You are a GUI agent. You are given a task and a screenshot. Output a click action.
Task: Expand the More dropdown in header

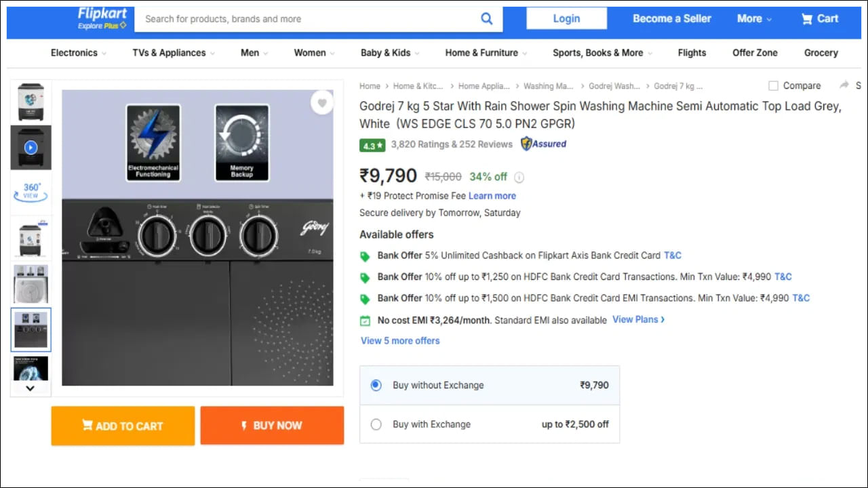tap(754, 19)
